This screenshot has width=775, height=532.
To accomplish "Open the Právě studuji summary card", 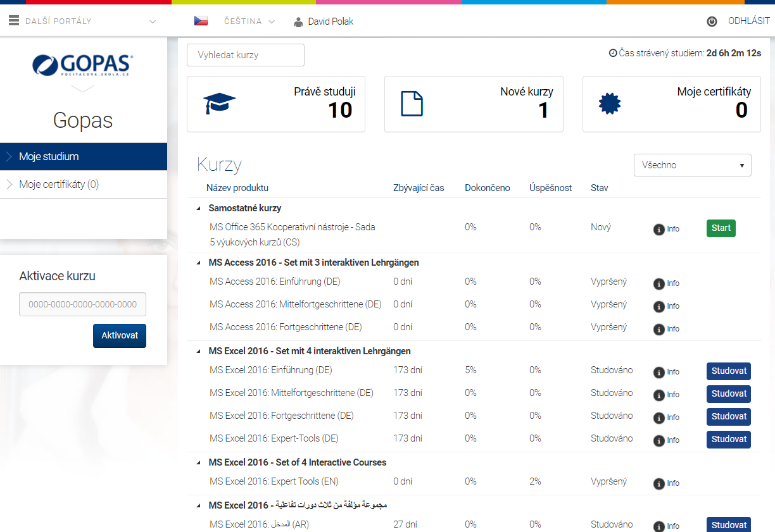I will [x=276, y=104].
